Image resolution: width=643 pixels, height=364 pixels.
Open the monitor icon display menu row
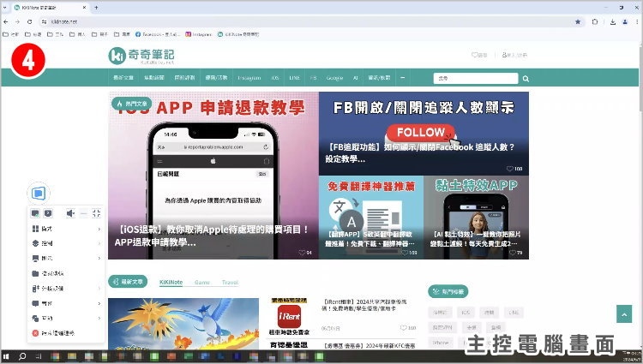[66, 259]
